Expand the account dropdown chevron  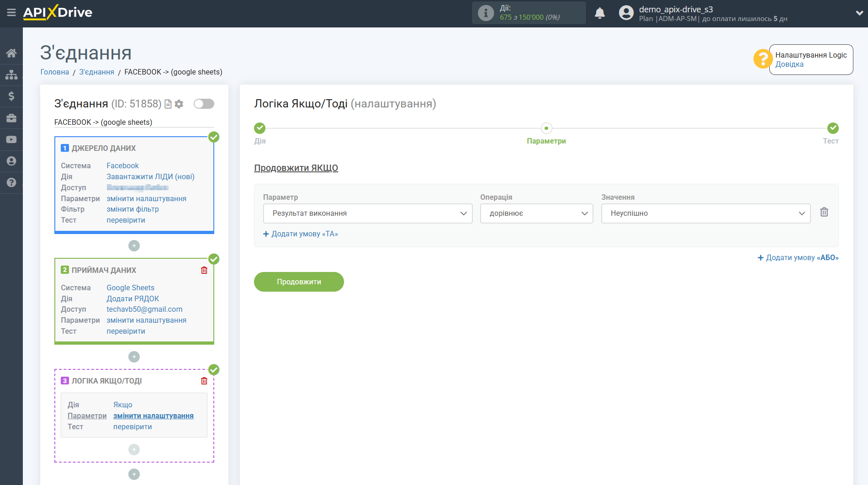point(859,13)
